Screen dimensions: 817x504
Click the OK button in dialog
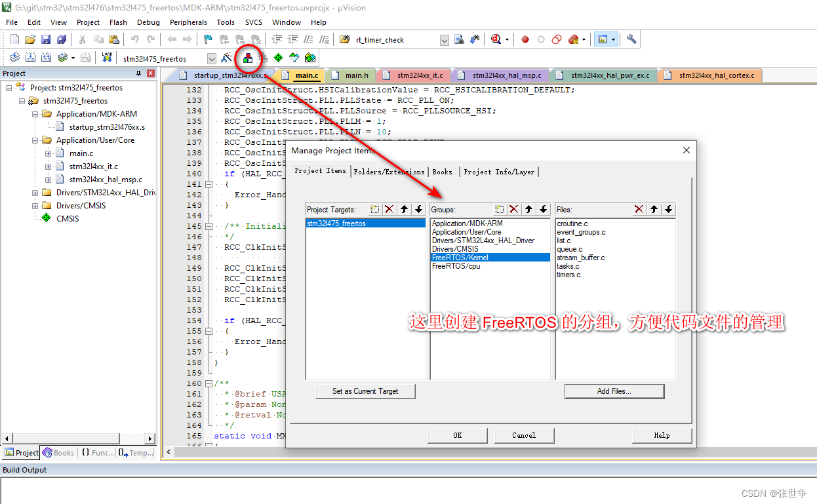coord(458,435)
